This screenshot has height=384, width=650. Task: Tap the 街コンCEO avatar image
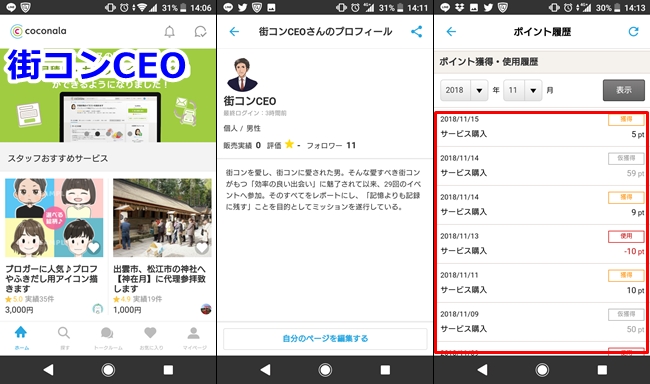(x=243, y=75)
